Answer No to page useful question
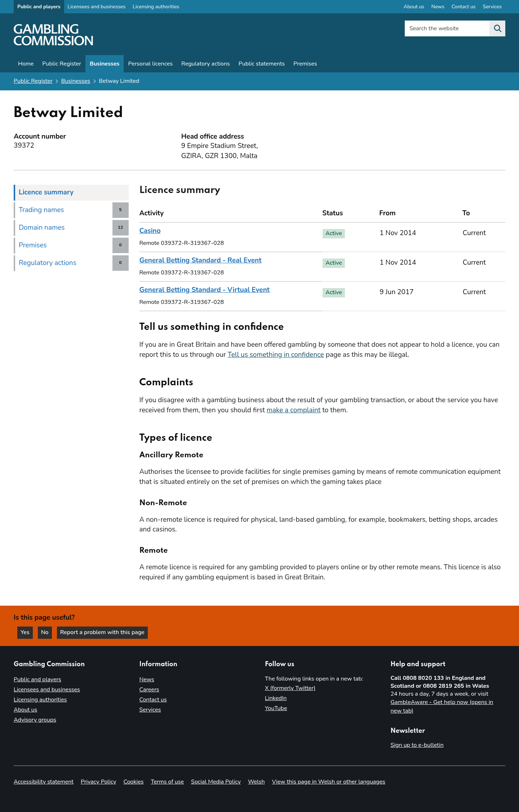This screenshot has width=519, height=812. pyautogui.click(x=45, y=632)
